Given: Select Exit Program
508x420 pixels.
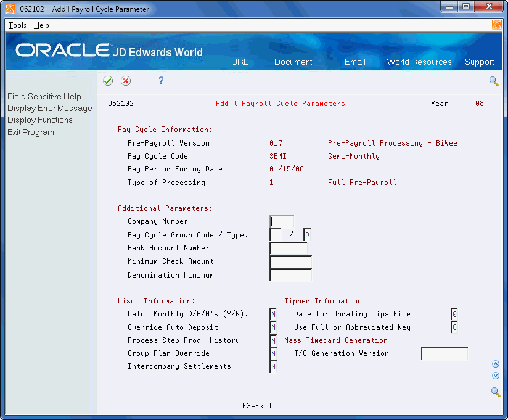Looking at the screenshot, I should pyautogui.click(x=31, y=132).
